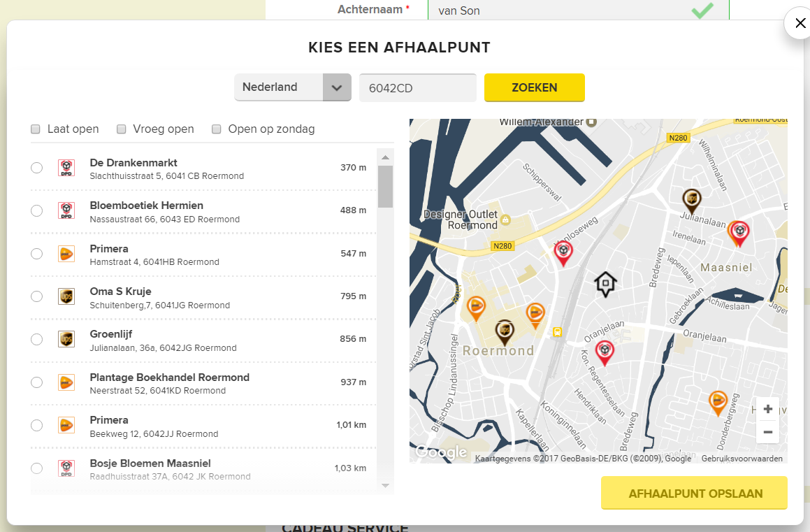This screenshot has width=810, height=532.
Task: Click the Groenlijf name
Action: click(111, 334)
